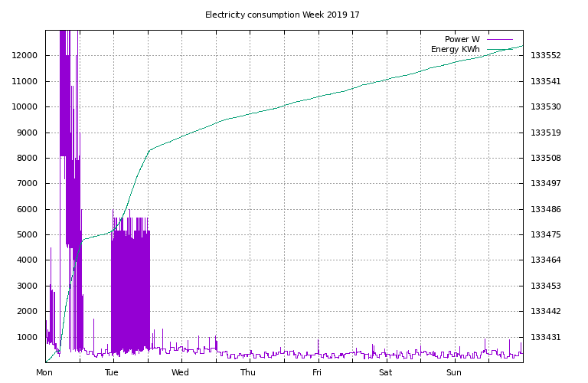Click the chart title 'Electricity consumption Week 2019 17'
588x383 pixels.
pyautogui.click(x=282, y=15)
